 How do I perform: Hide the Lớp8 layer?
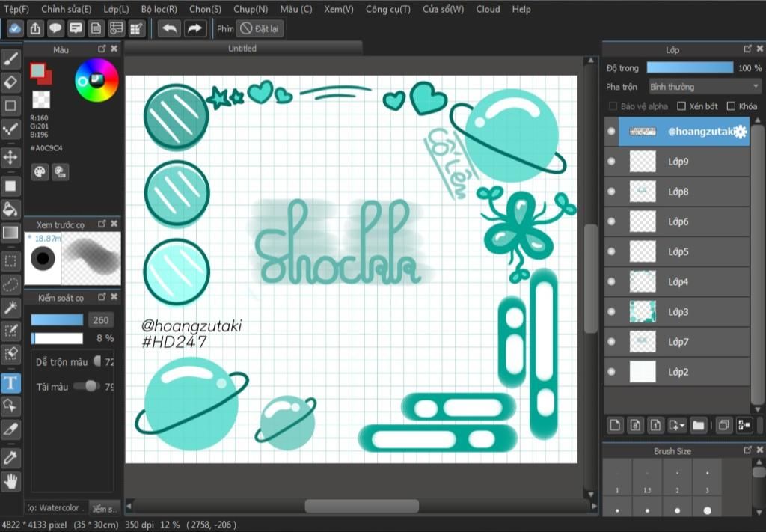[611, 192]
